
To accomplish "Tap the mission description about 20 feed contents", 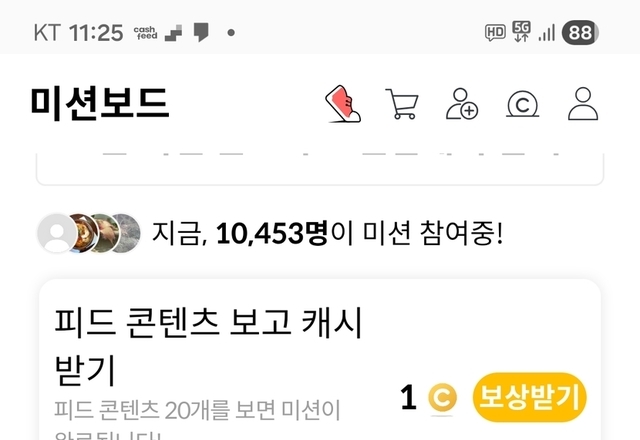I will click(197, 419).
